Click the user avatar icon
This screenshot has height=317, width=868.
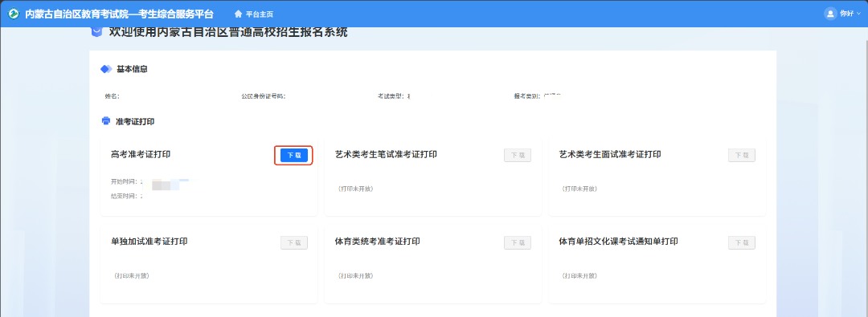(830, 14)
